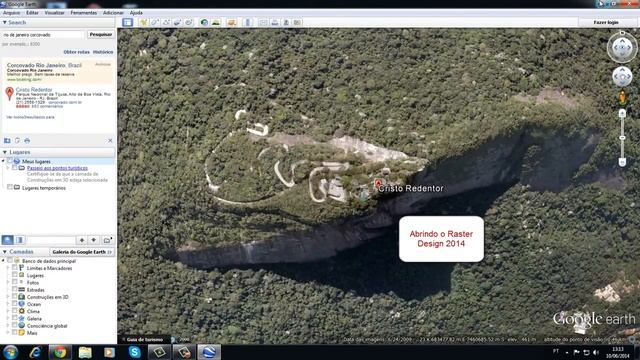
Task: Click the copy icon below search results
Action: tap(17, 140)
